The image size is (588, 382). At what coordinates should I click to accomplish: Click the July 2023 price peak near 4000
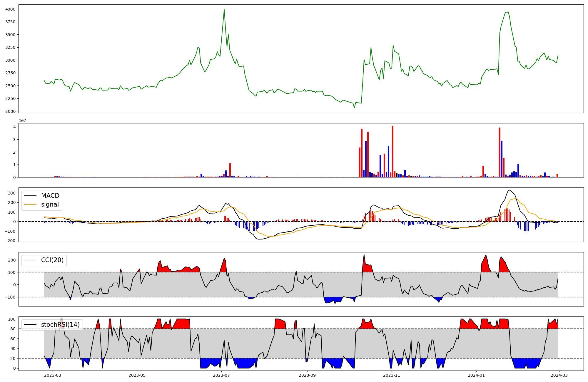point(224,10)
